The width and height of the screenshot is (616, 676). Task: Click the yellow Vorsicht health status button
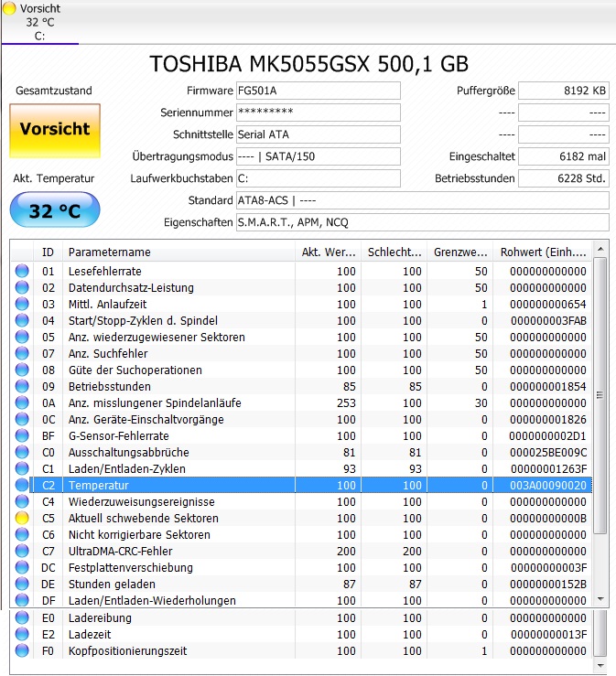[x=55, y=131]
